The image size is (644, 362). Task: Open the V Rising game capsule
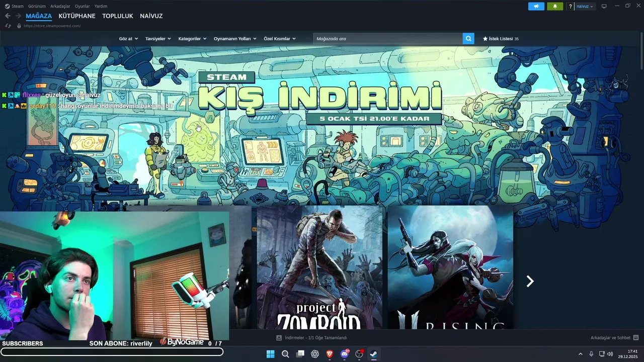click(450, 267)
